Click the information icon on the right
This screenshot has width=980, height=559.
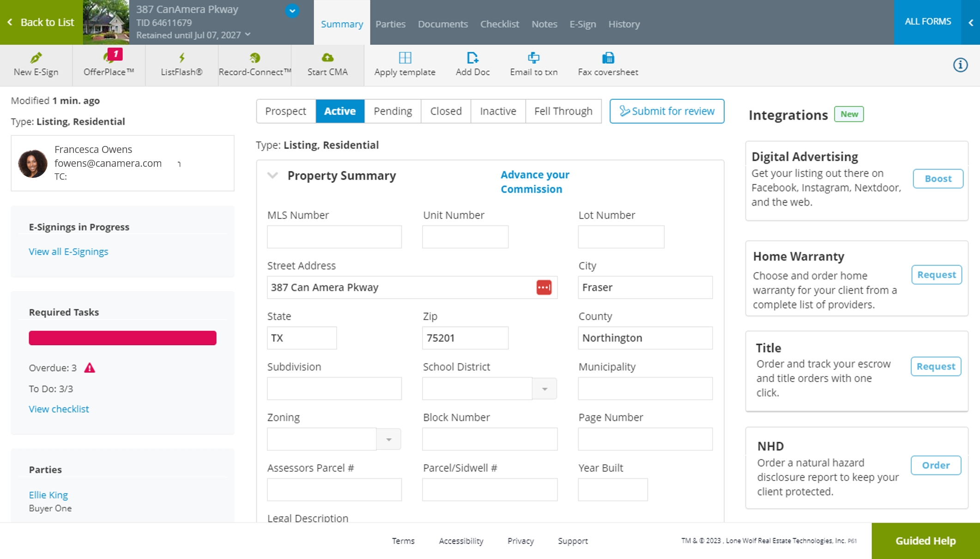click(960, 65)
